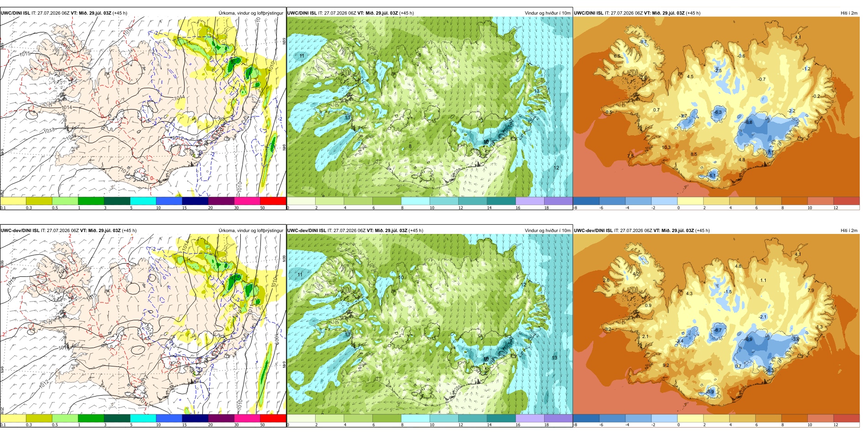
Task: Click the 10.3 temperature value on UWC map
Action: pyautogui.click(x=666, y=148)
